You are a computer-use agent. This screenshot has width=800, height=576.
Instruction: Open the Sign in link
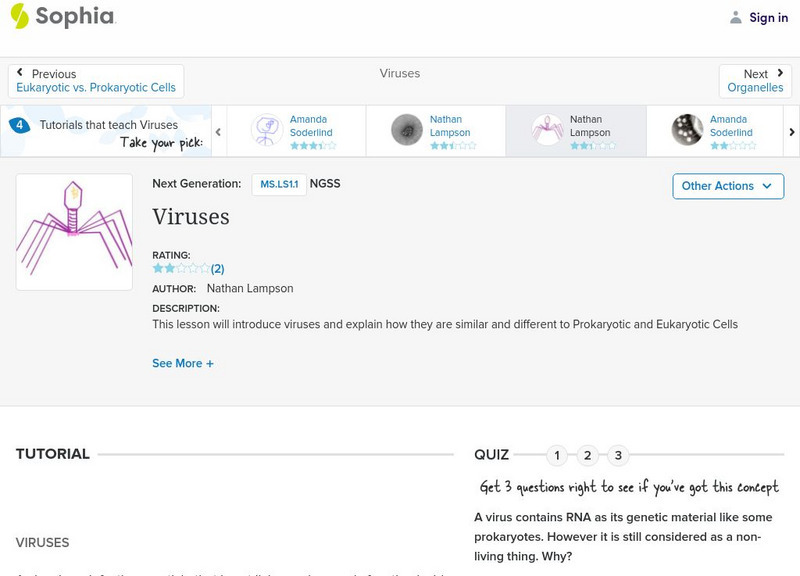coord(768,17)
